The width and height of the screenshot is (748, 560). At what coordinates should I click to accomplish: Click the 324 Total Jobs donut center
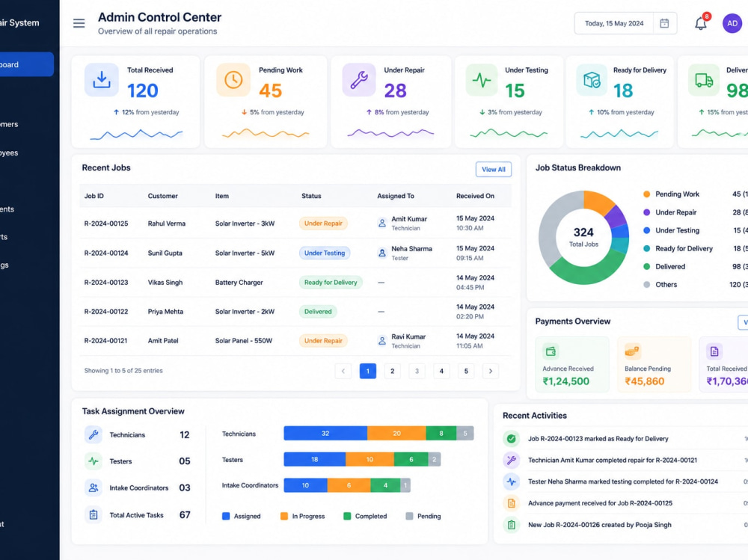pos(583,237)
